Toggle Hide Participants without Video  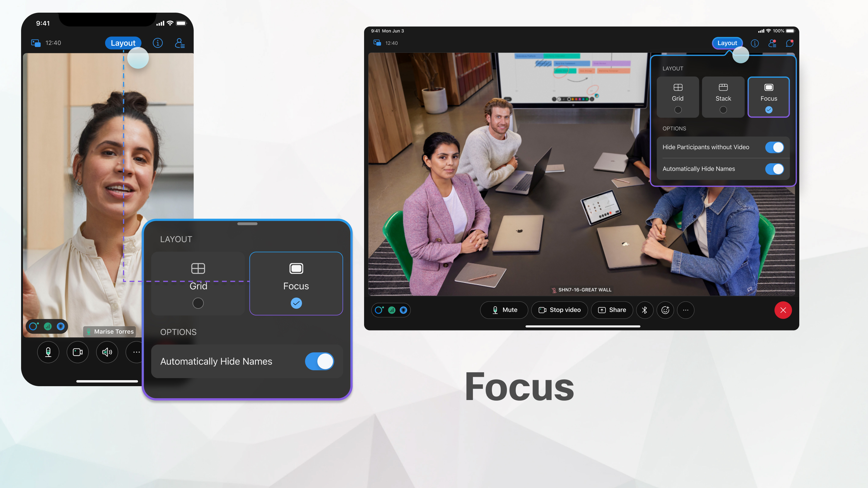(x=775, y=147)
